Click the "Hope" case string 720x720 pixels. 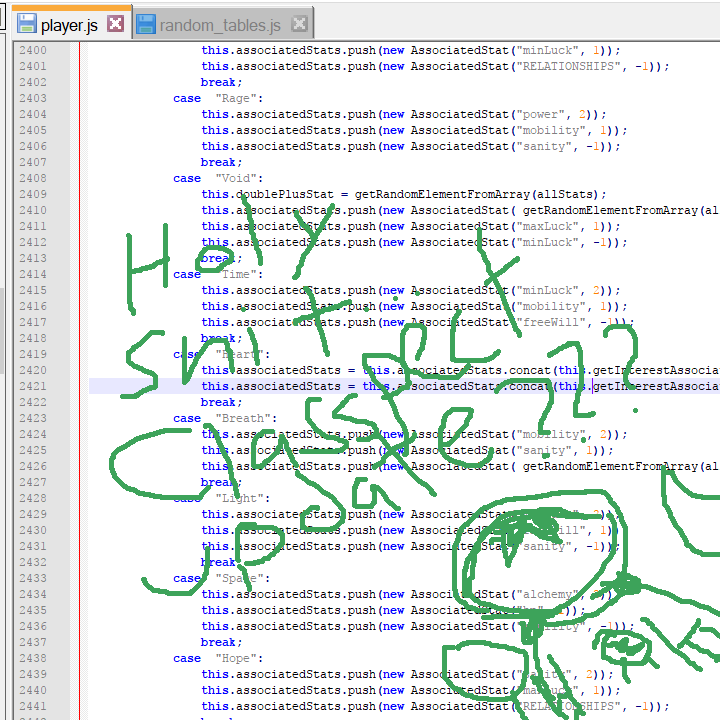point(237,658)
